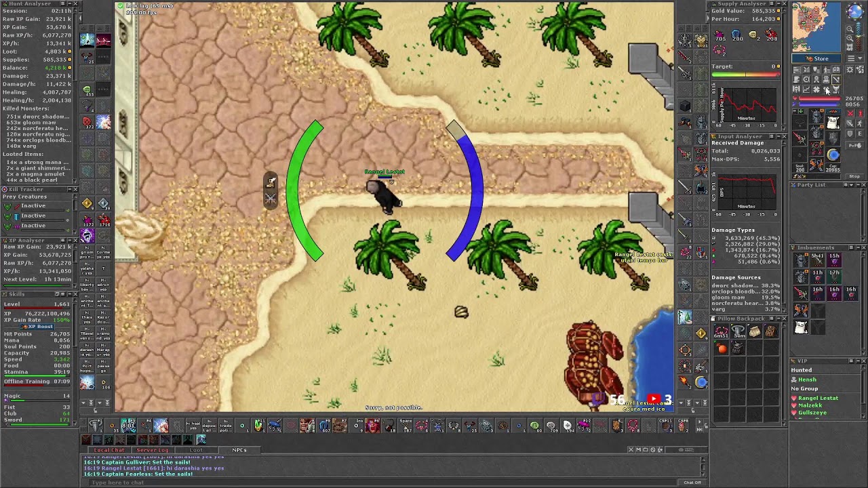Switch to the Server Log tab
The height and width of the screenshot is (488, 868).
[x=153, y=450]
